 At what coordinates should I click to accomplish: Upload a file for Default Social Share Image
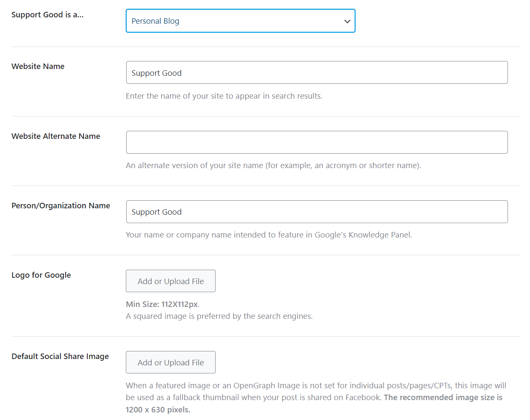pos(170,362)
